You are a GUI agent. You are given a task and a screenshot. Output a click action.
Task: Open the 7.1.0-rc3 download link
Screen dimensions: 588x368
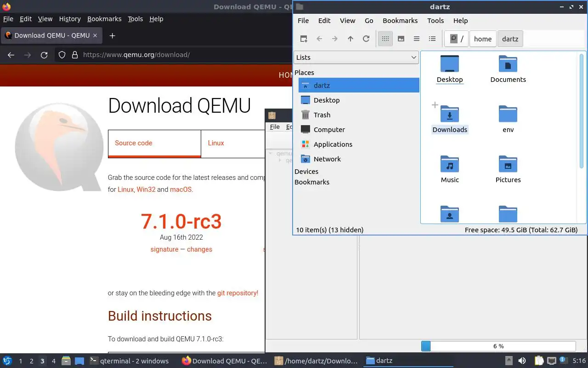point(181,221)
